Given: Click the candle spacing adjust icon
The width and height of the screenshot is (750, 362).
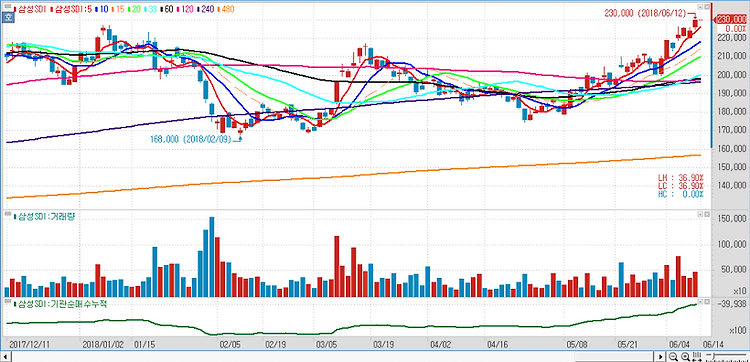Looking at the screenshot, I should coord(697,357).
